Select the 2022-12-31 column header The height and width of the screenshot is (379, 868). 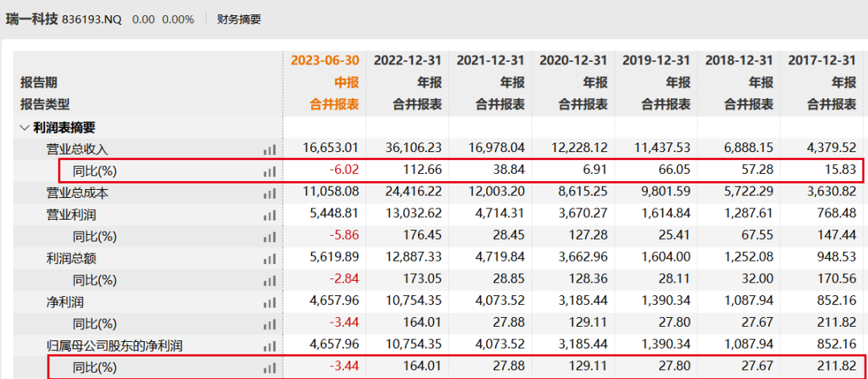point(407,60)
